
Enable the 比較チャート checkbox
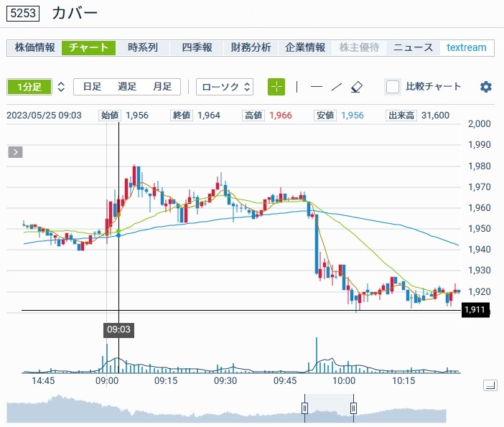[x=393, y=87]
